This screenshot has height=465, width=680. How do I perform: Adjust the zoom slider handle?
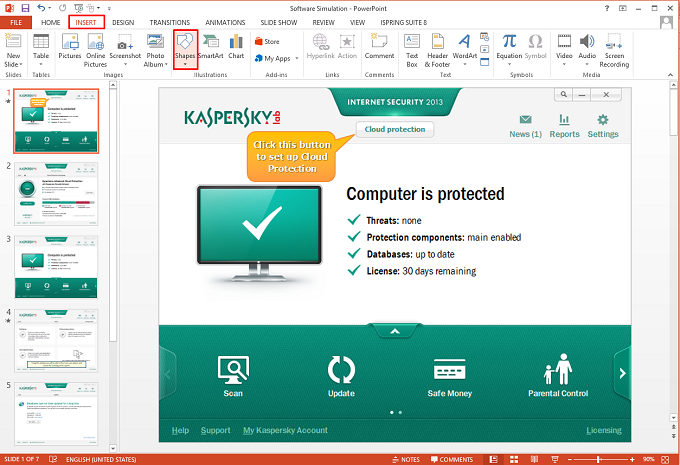pos(598,459)
